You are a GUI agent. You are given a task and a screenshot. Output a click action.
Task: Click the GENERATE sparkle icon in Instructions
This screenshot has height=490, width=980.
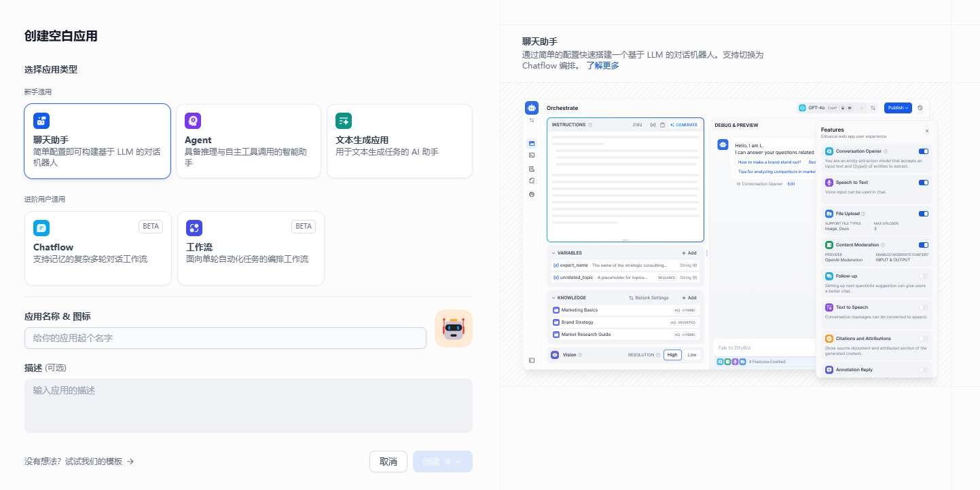[x=672, y=124]
